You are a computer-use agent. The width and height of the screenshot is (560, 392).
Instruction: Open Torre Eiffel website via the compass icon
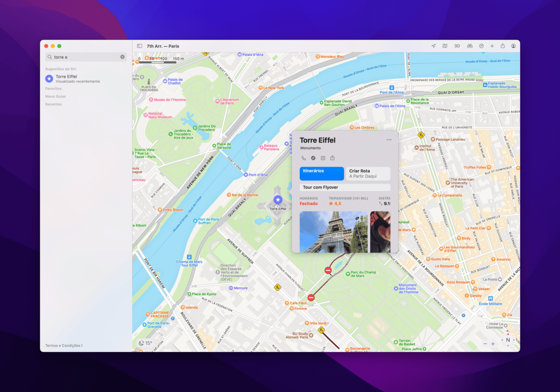pyautogui.click(x=314, y=158)
